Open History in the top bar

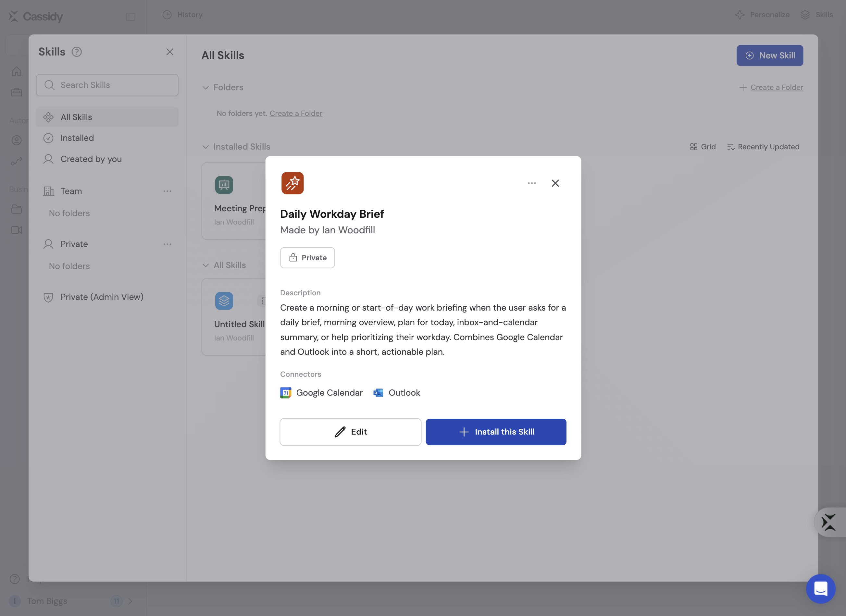click(183, 15)
